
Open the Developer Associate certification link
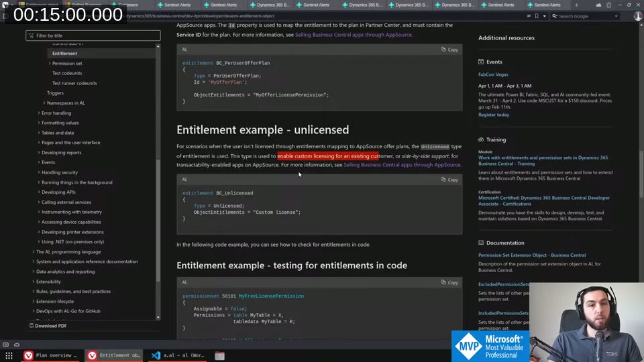click(544, 200)
